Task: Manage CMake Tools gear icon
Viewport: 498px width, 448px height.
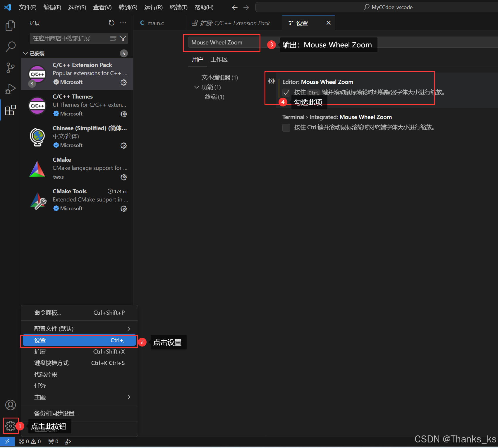Action: (x=124, y=209)
